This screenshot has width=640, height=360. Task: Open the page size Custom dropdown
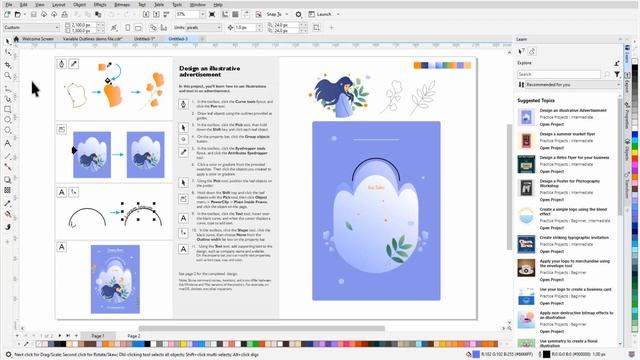click(x=31, y=28)
